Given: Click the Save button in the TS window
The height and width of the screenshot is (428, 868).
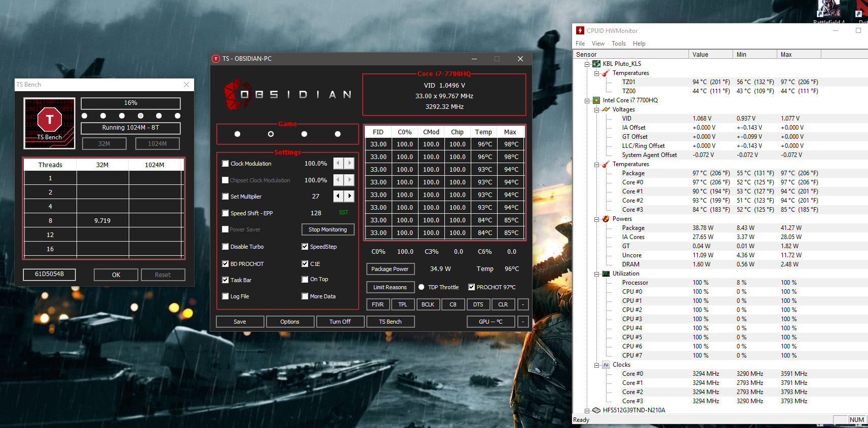Looking at the screenshot, I should tap(240, 322).
